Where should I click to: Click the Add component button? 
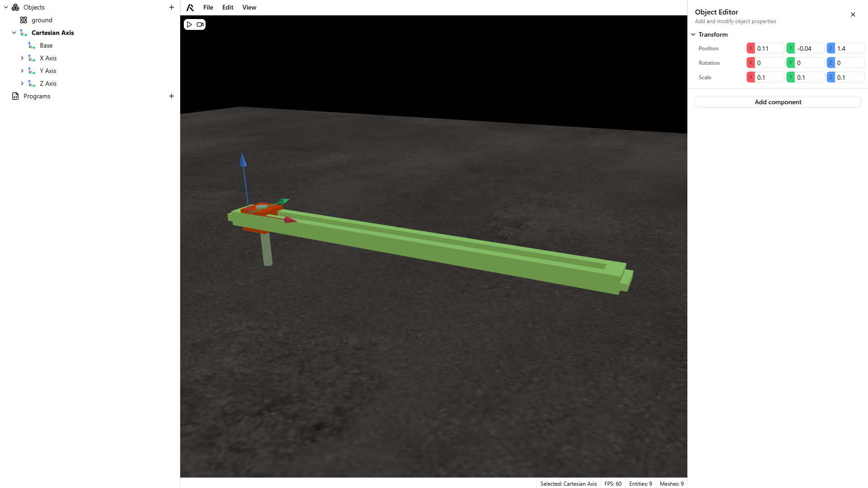[x=777, y=102]
